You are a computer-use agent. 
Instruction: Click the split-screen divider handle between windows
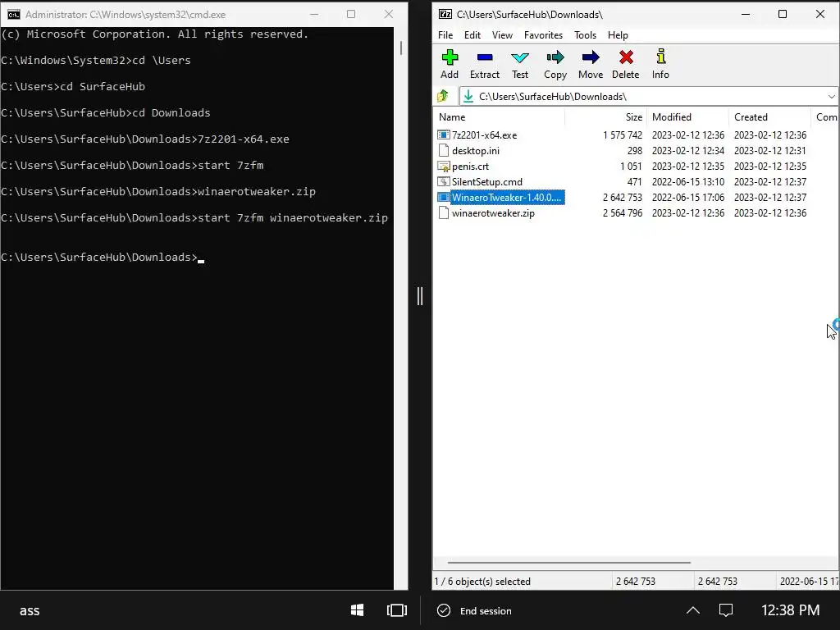pos(420,295)
